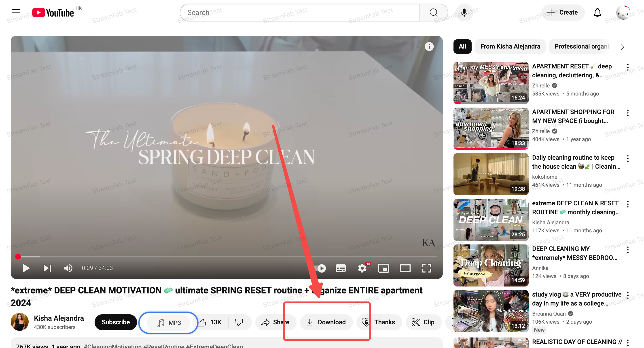Switch to theater mode

click(405, 268)
